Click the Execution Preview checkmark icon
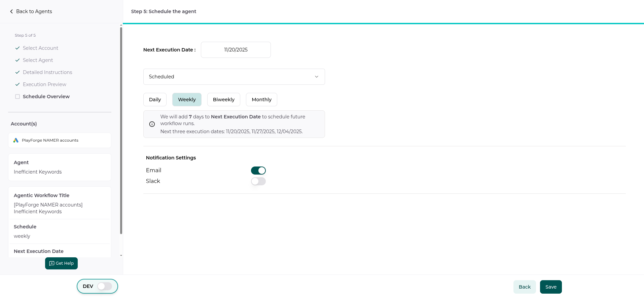 (17, 84)
